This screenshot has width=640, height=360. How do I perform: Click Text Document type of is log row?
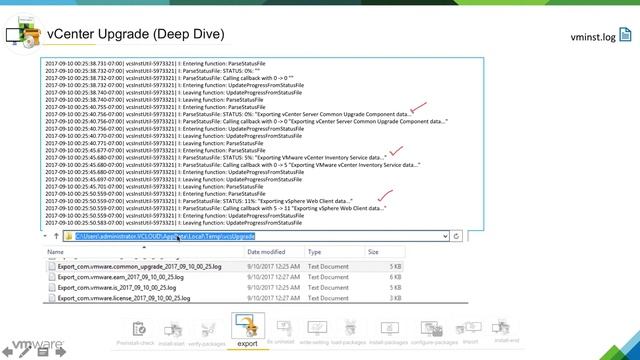pyautogui.click(x=328, y=288)
